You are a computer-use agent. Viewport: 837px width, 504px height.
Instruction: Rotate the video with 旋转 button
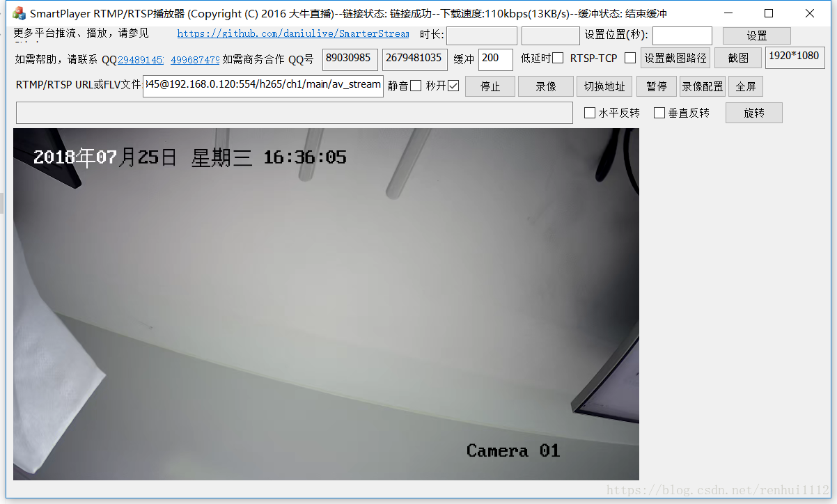754,113
